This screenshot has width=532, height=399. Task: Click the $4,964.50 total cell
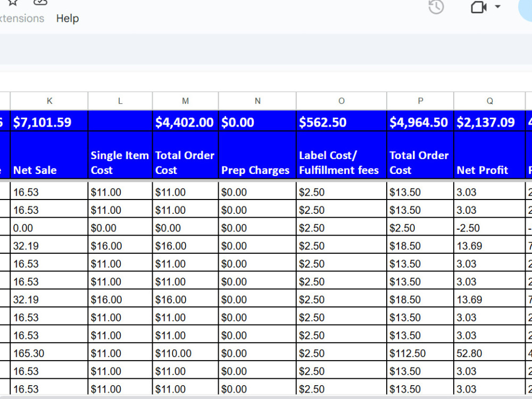420,122
